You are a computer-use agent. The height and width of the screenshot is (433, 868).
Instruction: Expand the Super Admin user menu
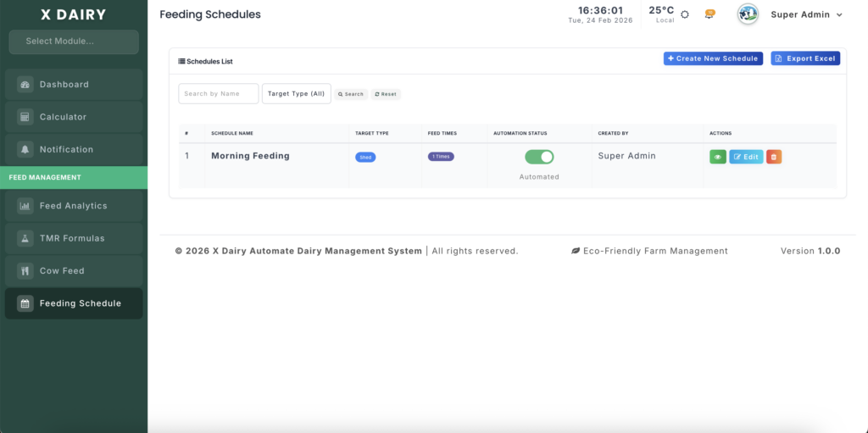point(806,14)
